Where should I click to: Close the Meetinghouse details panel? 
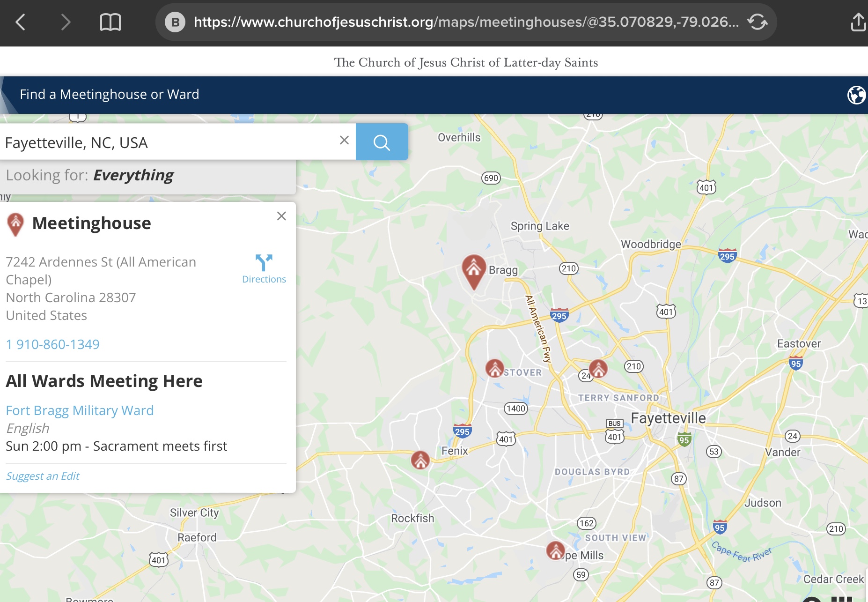[x=281, y=216]
